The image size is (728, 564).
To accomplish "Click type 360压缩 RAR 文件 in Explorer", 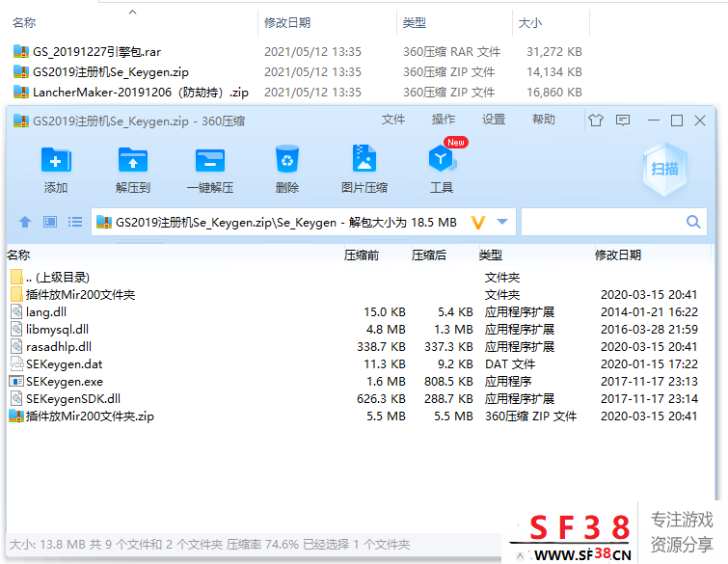I will click(451, 51).
